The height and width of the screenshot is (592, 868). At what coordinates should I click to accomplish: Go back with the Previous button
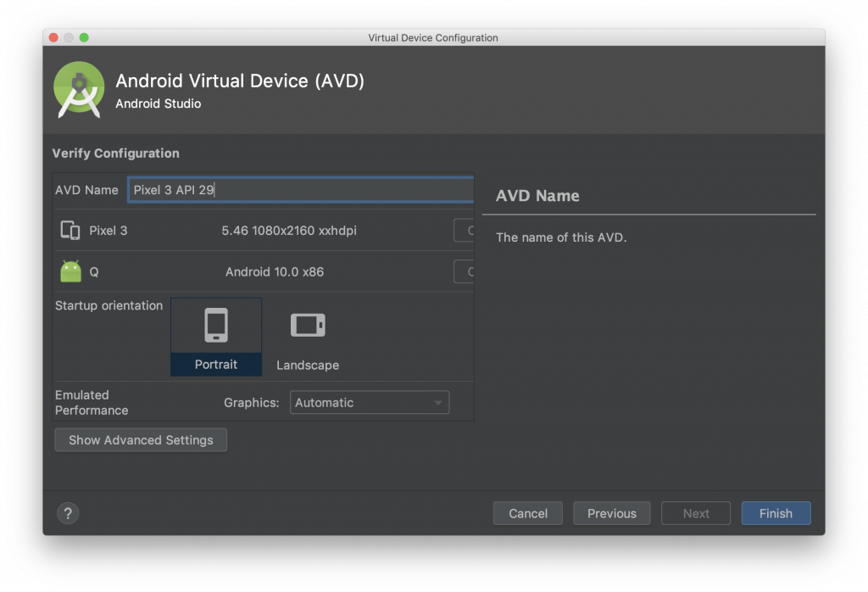click(x=612, y=513)
